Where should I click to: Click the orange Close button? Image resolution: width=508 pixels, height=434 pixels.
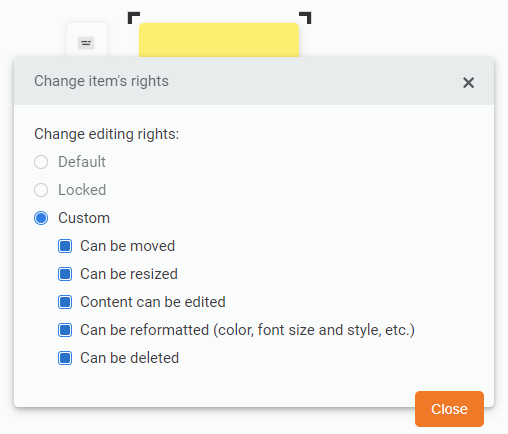[449, 409]
